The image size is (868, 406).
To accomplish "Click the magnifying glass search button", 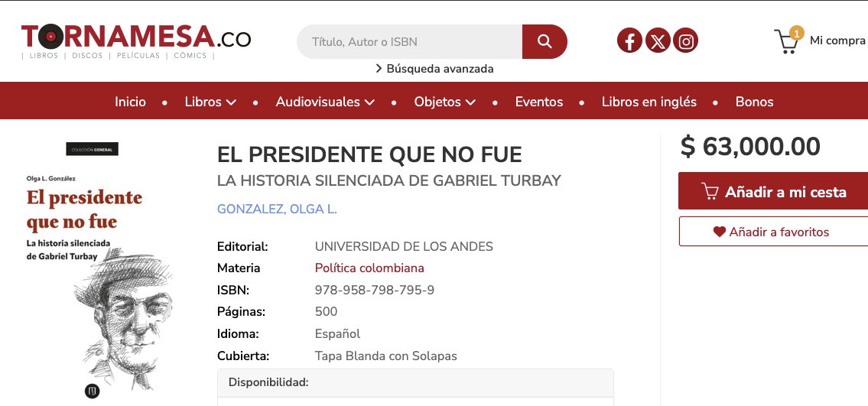I will click(545, 41).
